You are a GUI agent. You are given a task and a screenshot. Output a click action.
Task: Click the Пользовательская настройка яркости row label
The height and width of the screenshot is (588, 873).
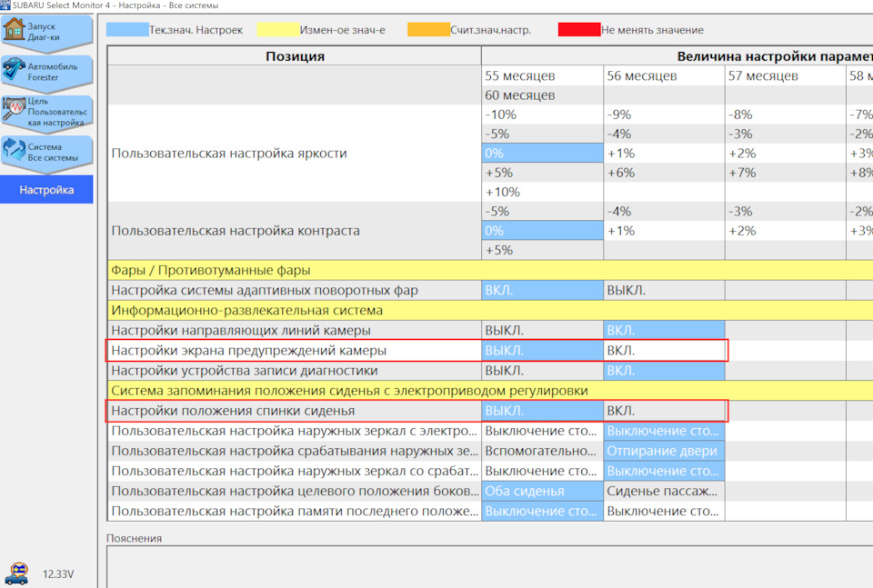pyautogui.click(x=229, y=153)
